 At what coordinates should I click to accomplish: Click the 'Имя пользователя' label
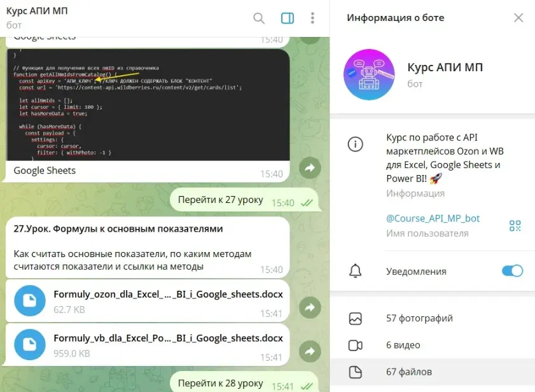tap(427, 234)
